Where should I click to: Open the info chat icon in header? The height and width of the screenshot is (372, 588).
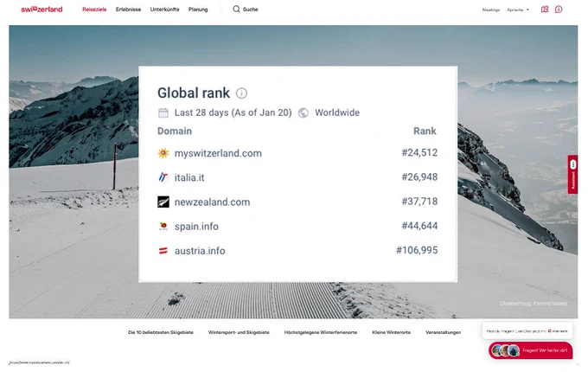(x=559, y=9)
